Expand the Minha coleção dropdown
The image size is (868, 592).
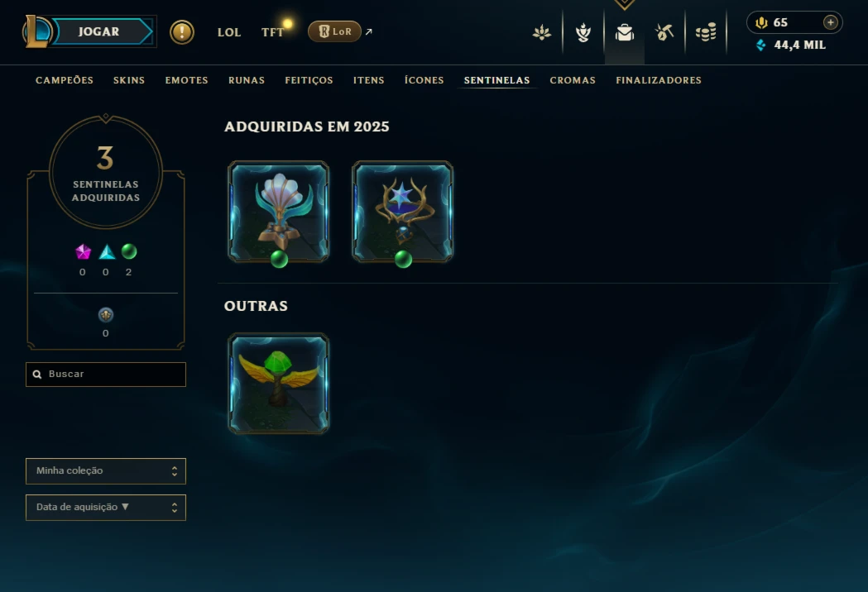click(x=106, y=470)
